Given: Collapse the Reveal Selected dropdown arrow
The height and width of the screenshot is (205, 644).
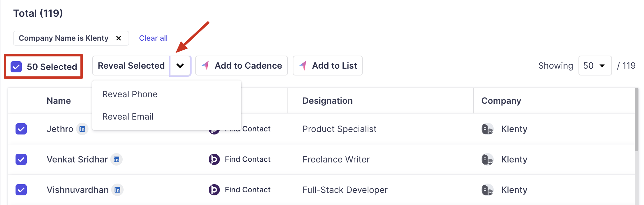Looking at the screenshot, I should [180, 66].
